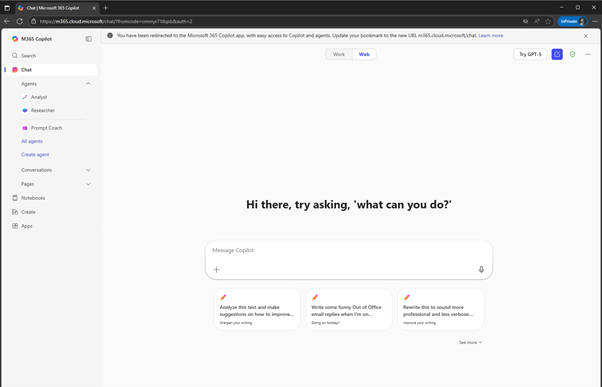Expand See more prompts

470,342
